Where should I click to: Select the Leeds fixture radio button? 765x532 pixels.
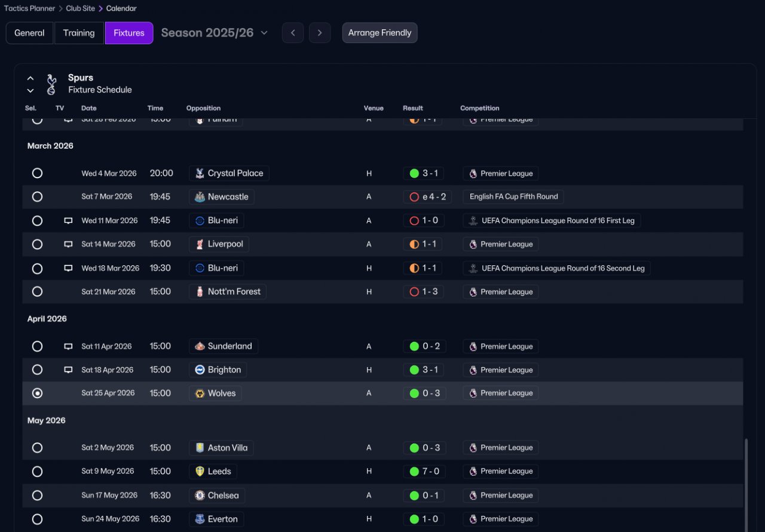coord(37,472)
